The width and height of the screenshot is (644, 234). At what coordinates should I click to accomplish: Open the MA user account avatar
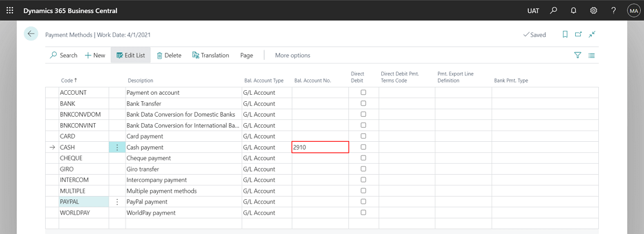633,10
